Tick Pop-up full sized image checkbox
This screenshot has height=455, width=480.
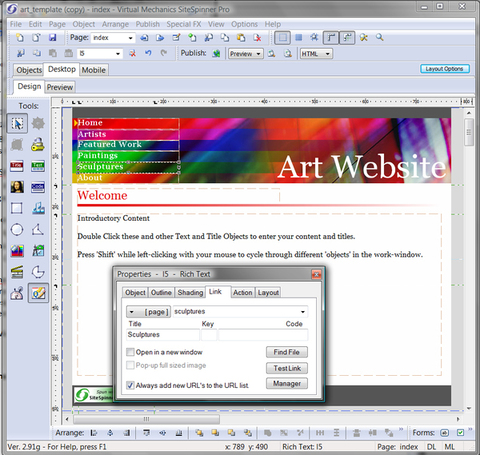pos(130,365)
